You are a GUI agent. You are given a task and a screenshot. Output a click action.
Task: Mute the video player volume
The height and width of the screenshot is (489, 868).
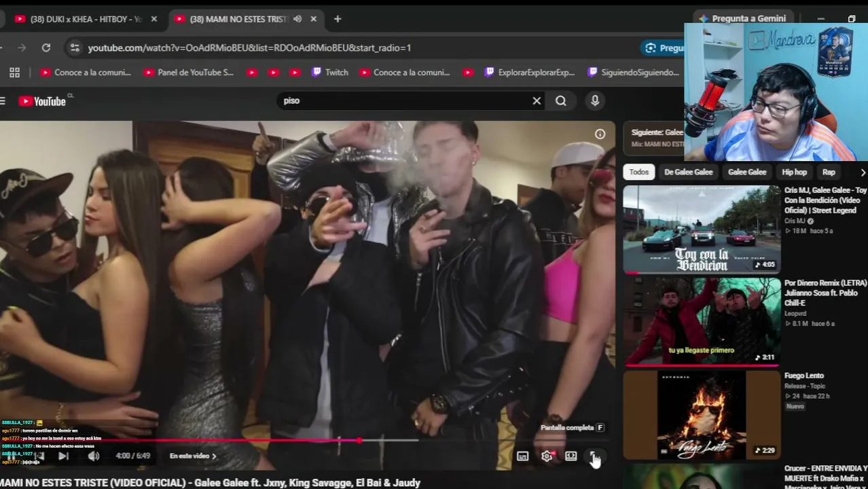(94, 456)
